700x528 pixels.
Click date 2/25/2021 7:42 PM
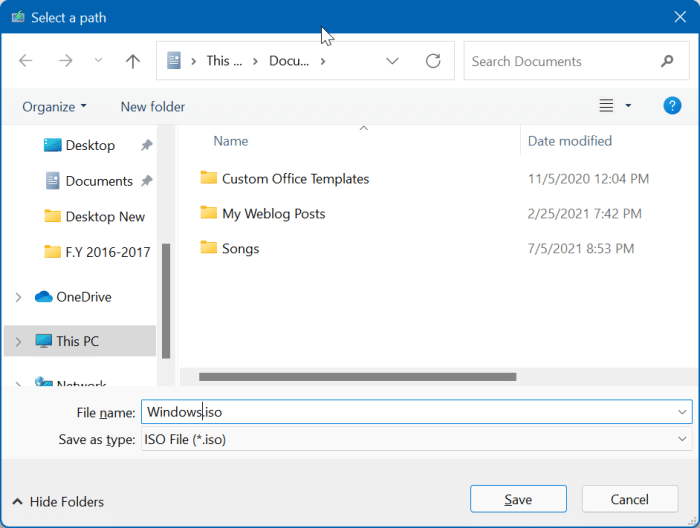(584, 214)
